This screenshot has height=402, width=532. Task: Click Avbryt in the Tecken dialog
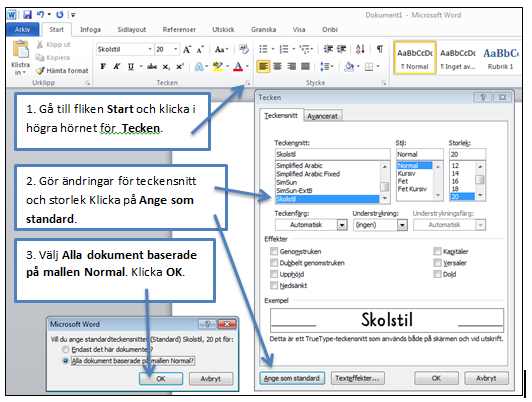tap(486, 378)
